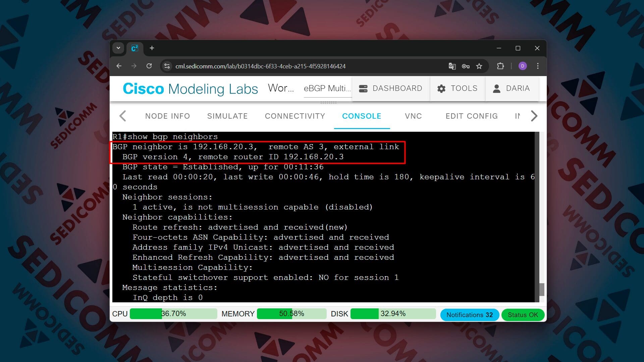The image size is (644, 362).
Task: Open the Chrome three-dot menu
Action: pos(538,66)
